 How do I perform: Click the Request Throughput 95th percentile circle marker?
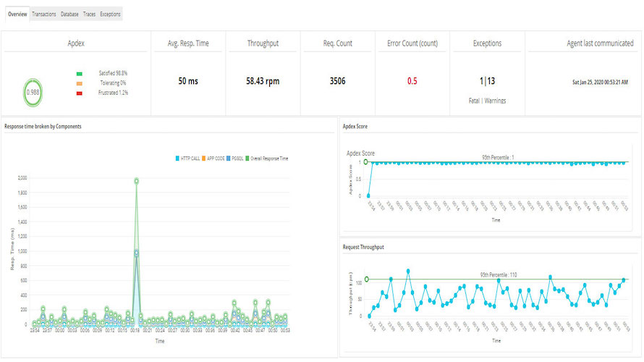click(x=367, y=279)
